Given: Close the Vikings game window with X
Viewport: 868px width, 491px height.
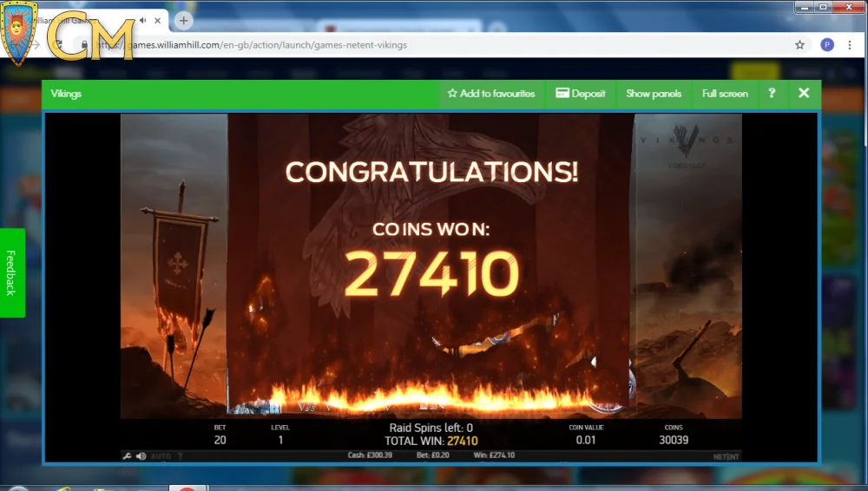Looking at the screenshot, I should (804, 93).
